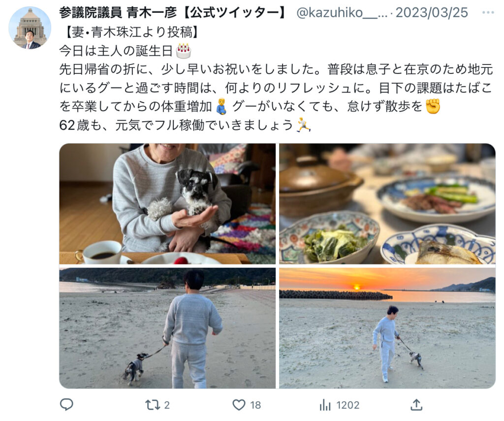Like the tweet with heart icon
This screenshot has width=504, height=421.
click(x=239, y=405)
